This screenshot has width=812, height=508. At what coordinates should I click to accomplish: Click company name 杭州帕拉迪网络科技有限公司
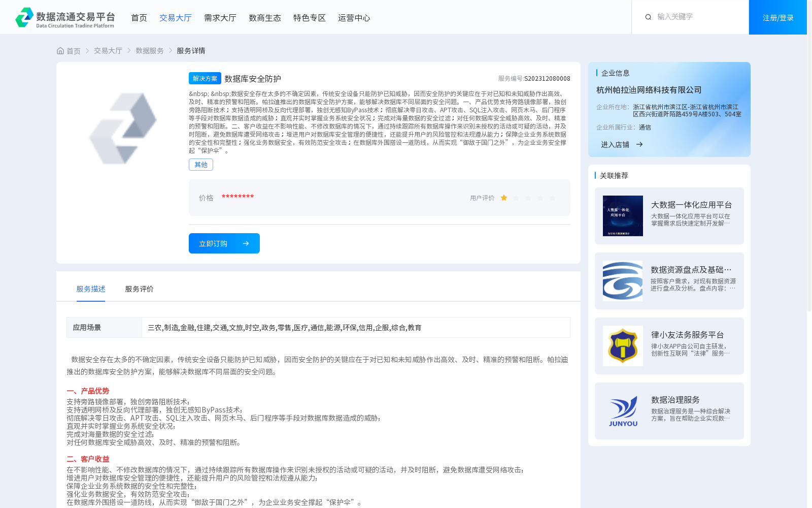(649, 90)
